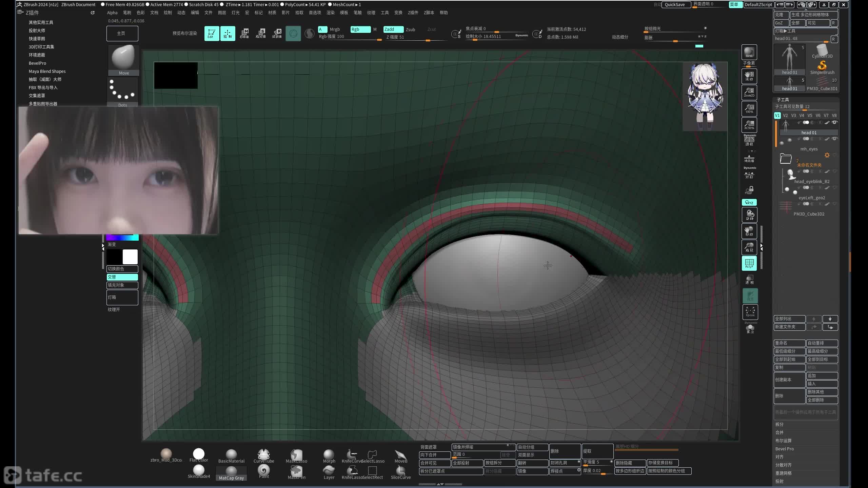
Task: Expand the 重建网格 Remesh section
Action: [x=783, y=473]
